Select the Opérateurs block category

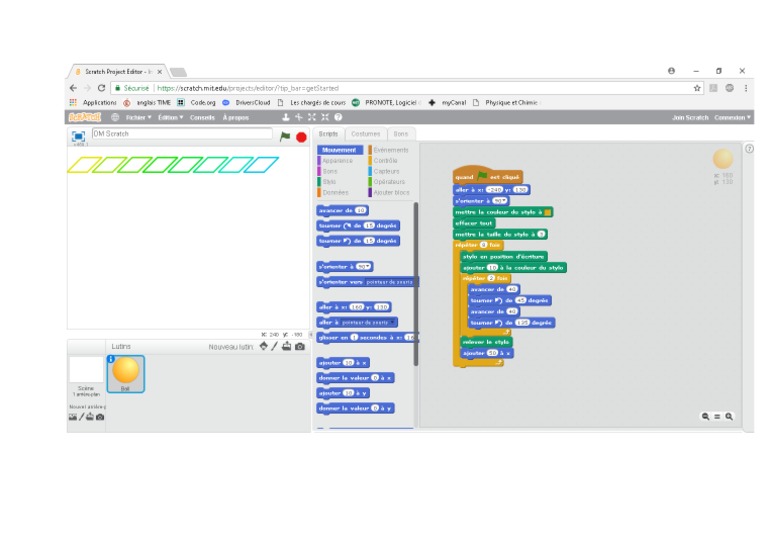[x=389, y=182]
